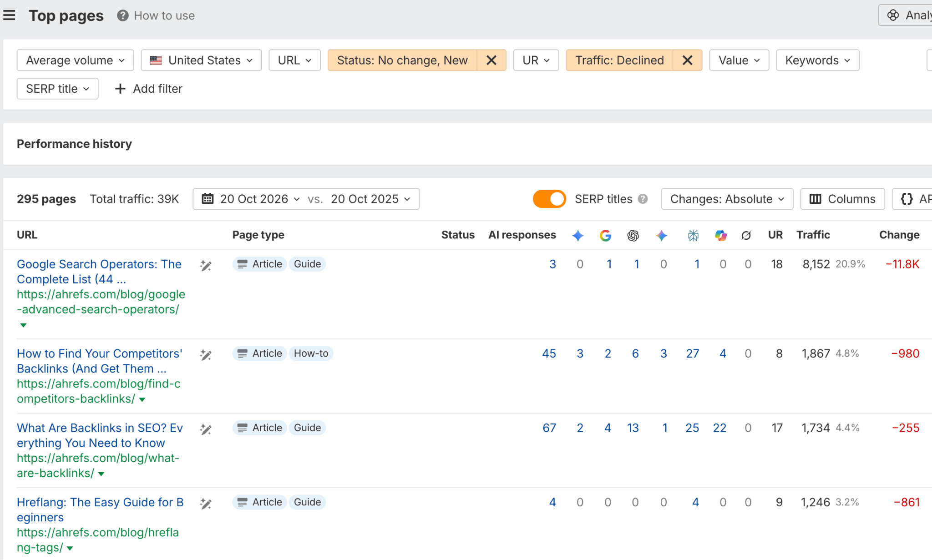The width and height of the screenshot is (932, 560).
Task: Click the How to use help icon
Action: (x=122, y=15)
